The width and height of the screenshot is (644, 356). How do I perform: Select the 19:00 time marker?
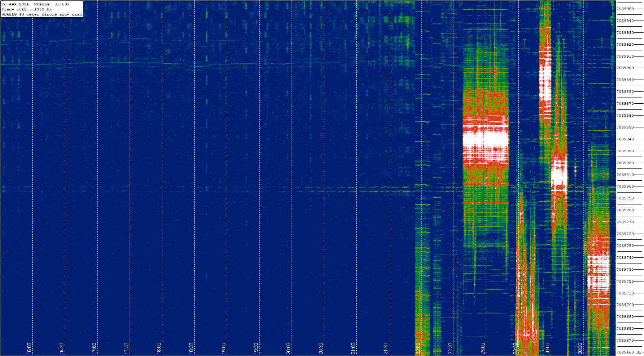(x=224, y=348)
